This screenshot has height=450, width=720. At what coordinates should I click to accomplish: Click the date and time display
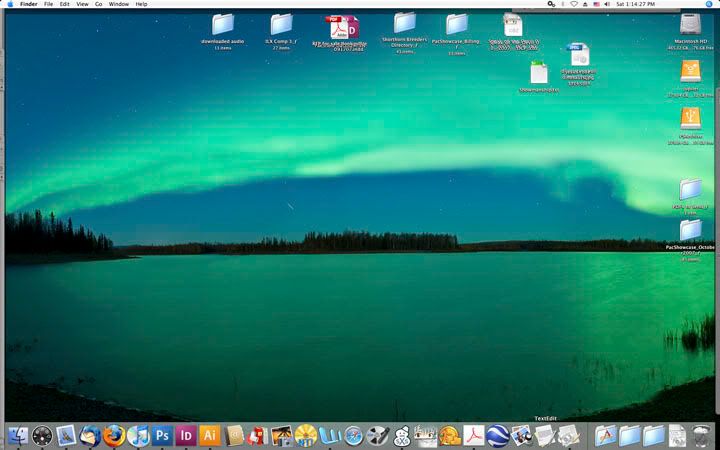637,4
